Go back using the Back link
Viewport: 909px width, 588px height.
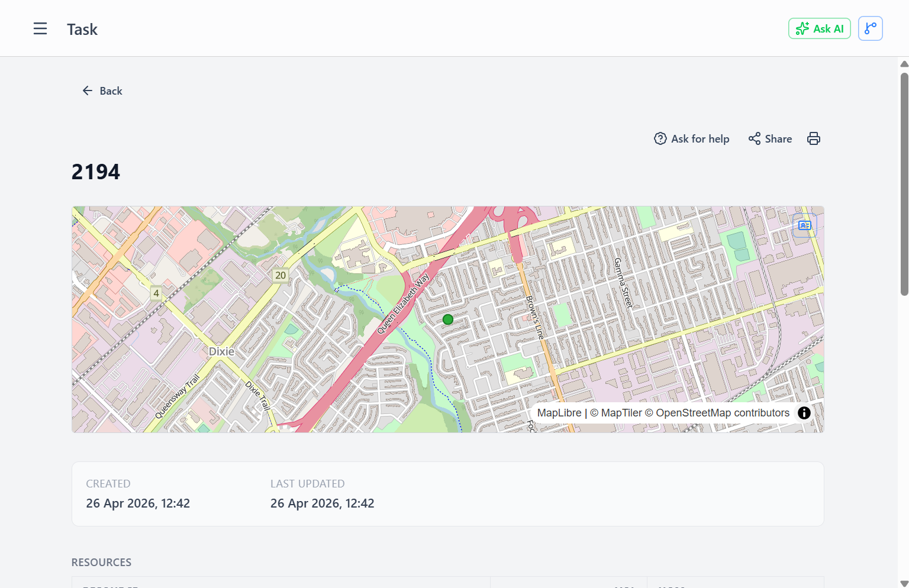[102, 91]
